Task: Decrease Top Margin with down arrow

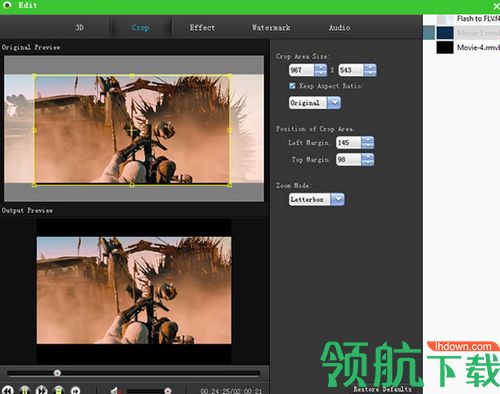Action: (x=368, y=163)
